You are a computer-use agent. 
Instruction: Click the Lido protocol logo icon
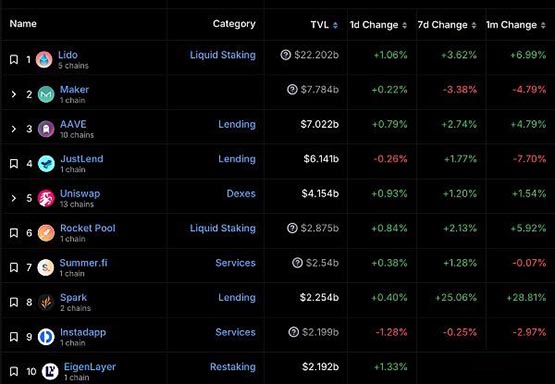pos(44,59)
